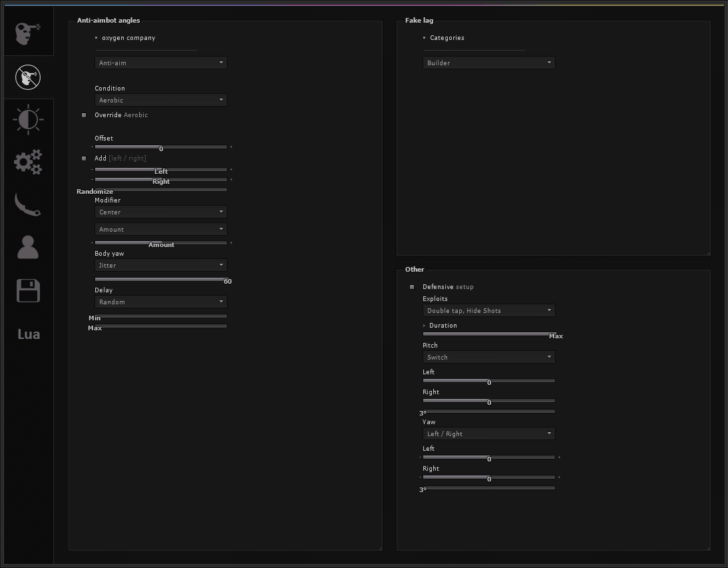Screen dimensions: 728x568
Task: Adjust the Duration slider set to Max
Action: (489, 334)
